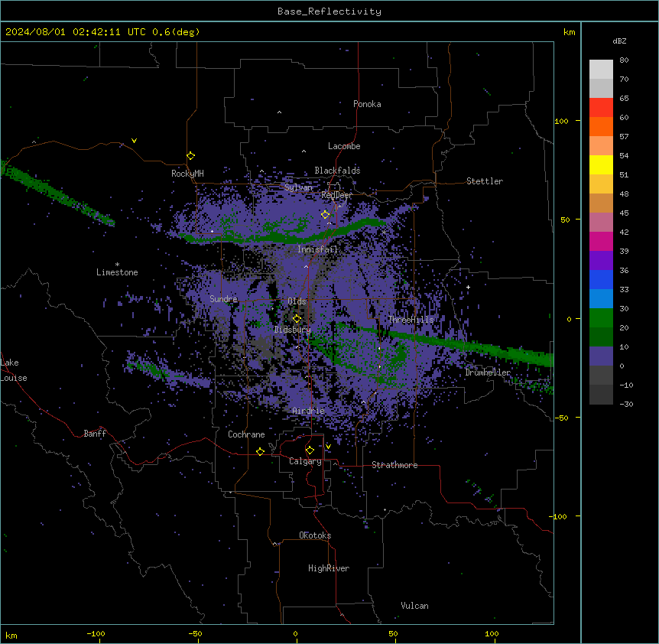659x644 pixels.
Task: Click the Drumheller label
Action: pyautogui.click(x=488, y=372)
